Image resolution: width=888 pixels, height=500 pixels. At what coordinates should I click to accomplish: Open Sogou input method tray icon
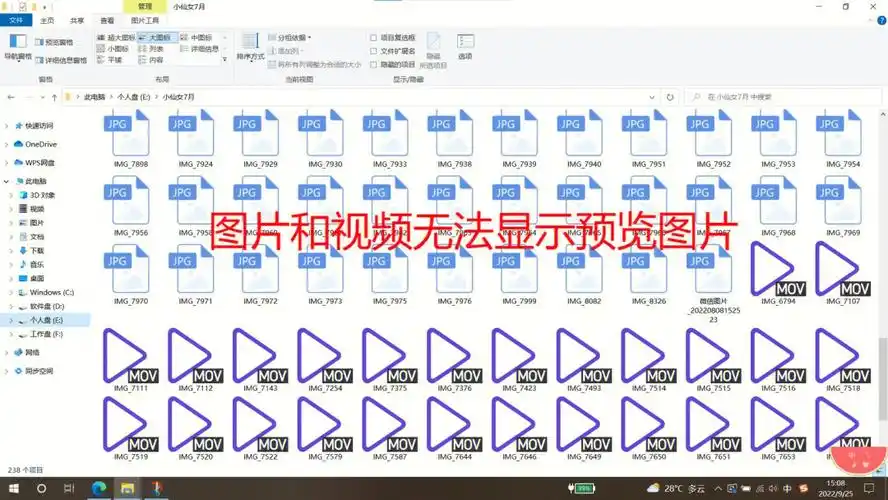[x=802, y=488]
